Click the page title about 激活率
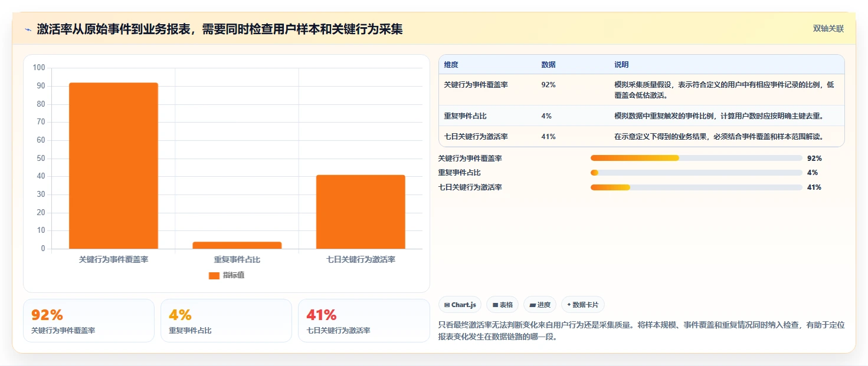 pos(220,29)
